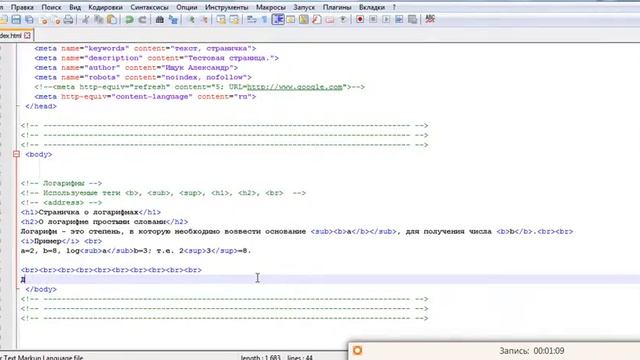Image resolution: width=640 pixels, height=360 pixels.
Task: Toggle the Word Wrap toolbar icon
Action: (x=251, y=19)
